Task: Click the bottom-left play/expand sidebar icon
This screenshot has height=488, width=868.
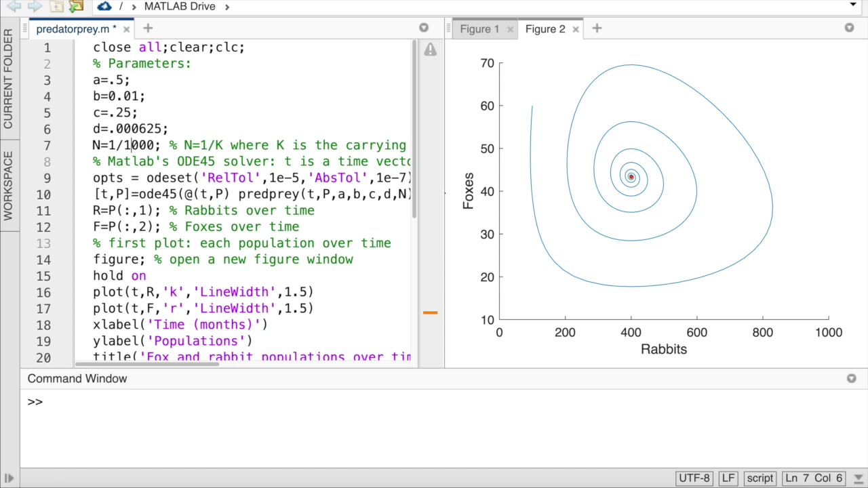Action: point(9,479)
